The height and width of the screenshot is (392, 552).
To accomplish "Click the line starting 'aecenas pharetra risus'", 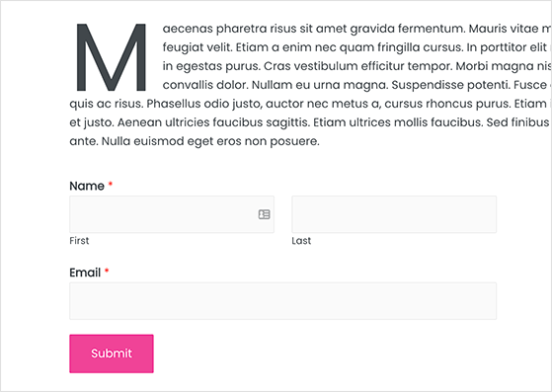I will [x=356, y=29].
